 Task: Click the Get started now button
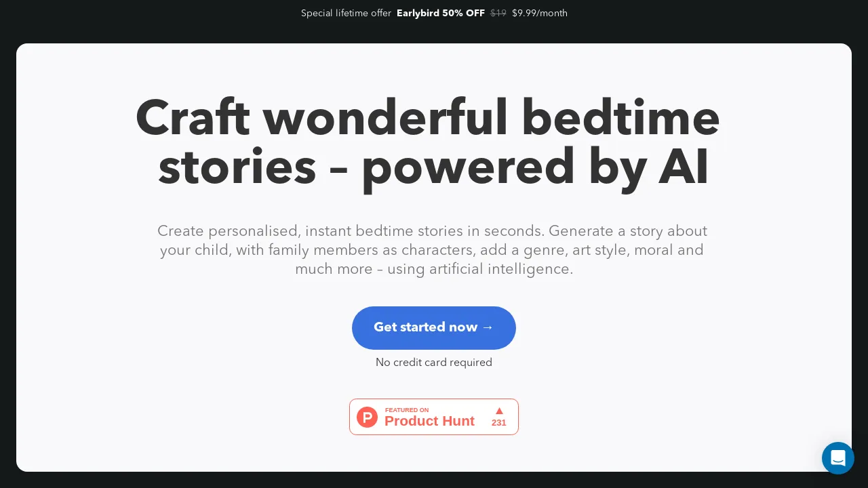click(434, 328)
